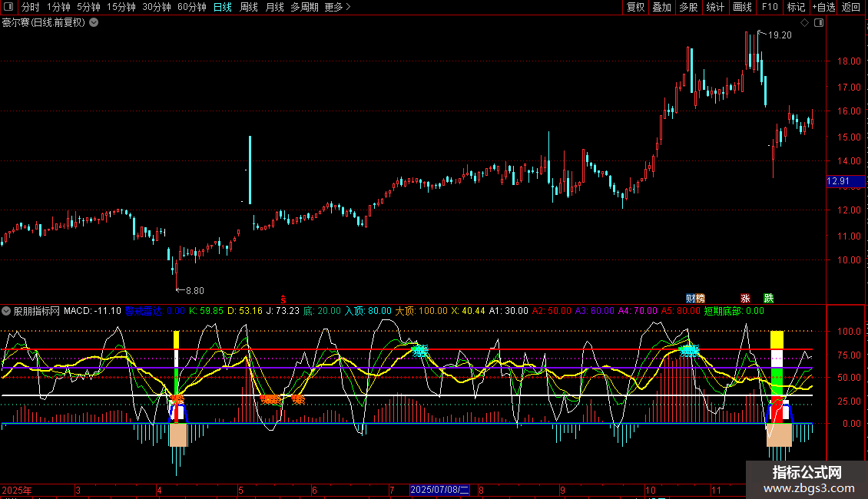Open the indicator panel settings dropdown
868x499 pixels.
tap(6, 311)
